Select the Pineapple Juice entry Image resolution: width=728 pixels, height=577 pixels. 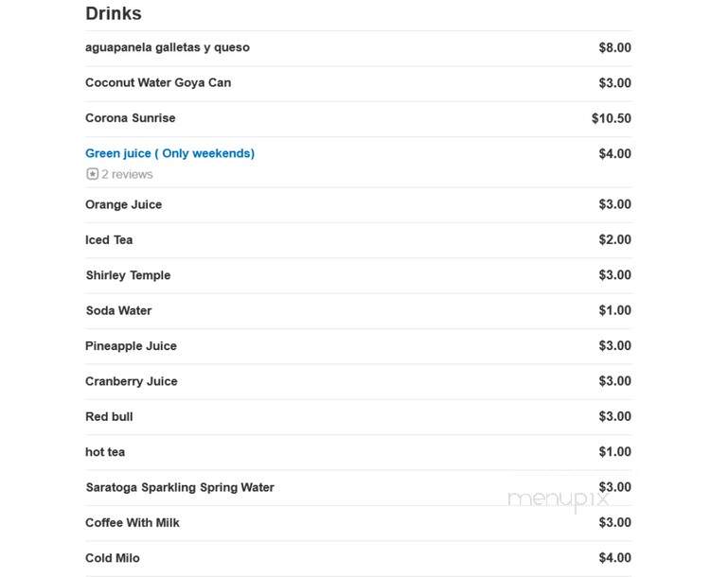131,346
